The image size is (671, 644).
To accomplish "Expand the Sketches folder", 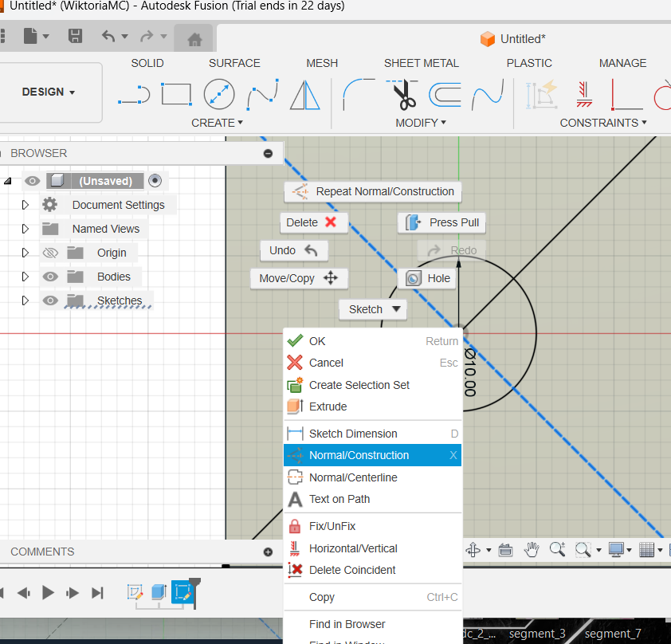I will [26, 300].
